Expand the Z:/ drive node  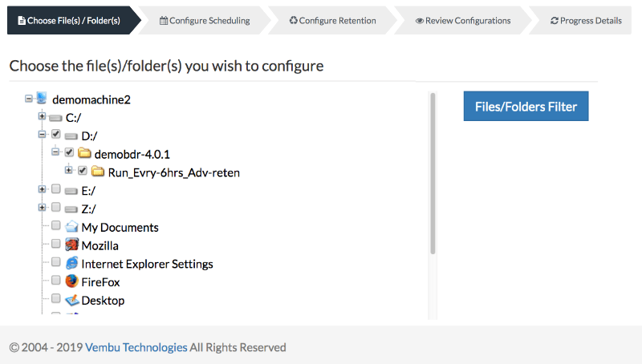[x=42, y=208]
